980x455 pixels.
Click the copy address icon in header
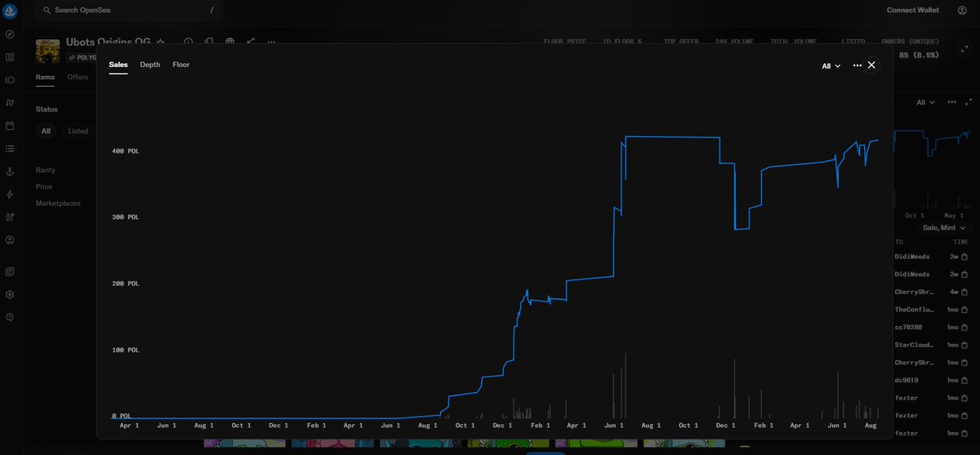tap(209, 42)
